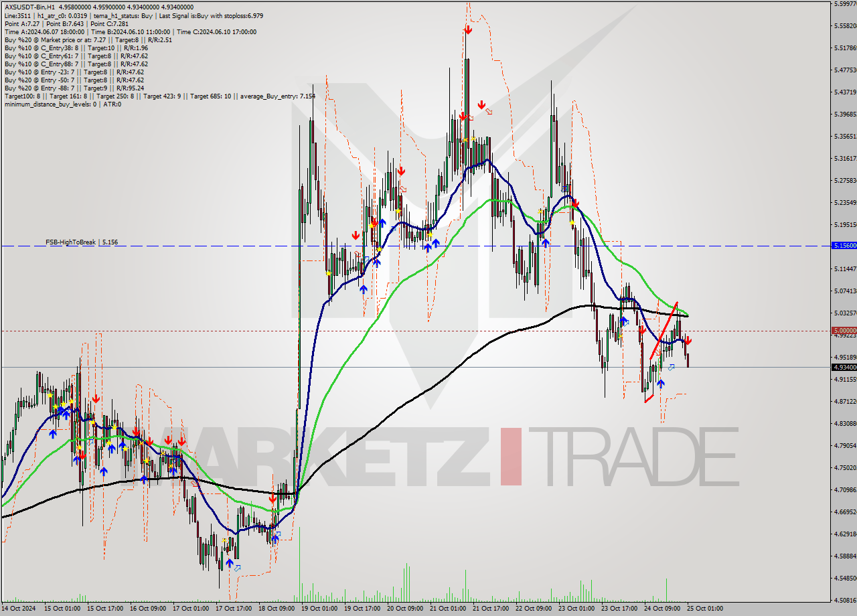
Task: Click the '23 Oct 01:00' time label
Action: tap(576, 609)
